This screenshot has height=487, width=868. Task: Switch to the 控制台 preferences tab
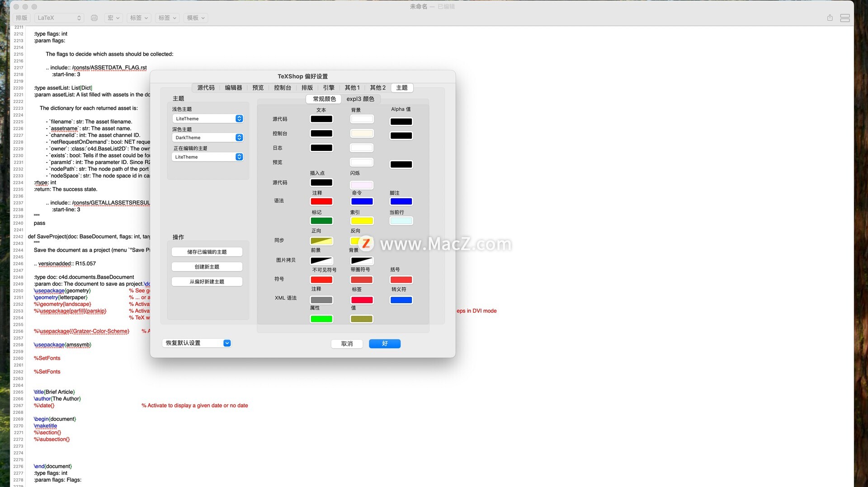coord(283,88)
